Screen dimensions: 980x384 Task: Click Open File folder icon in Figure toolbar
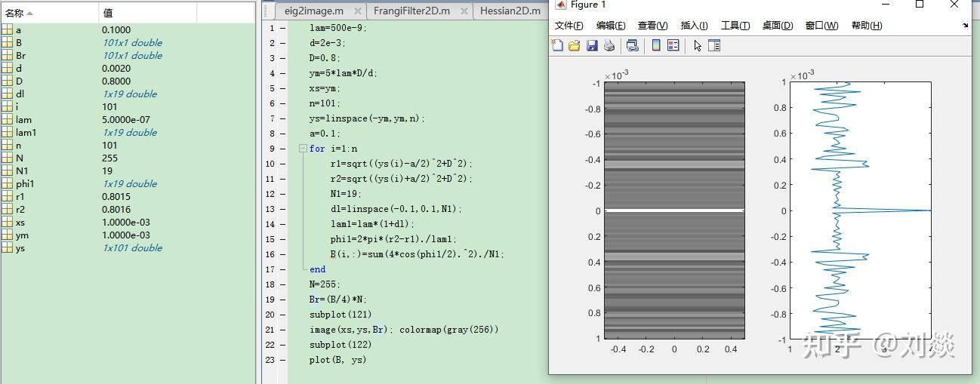pos(574,46)
